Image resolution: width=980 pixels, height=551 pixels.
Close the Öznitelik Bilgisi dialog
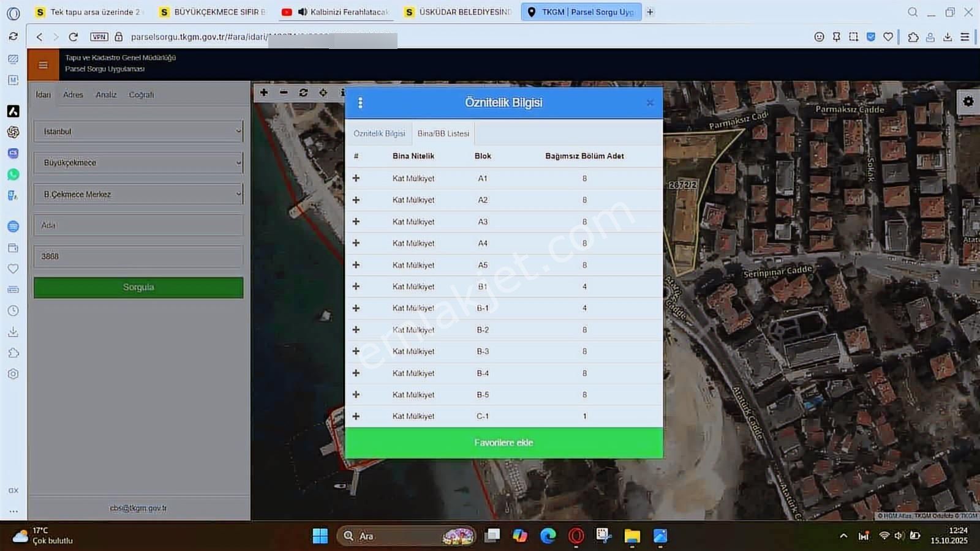(650, 103)
